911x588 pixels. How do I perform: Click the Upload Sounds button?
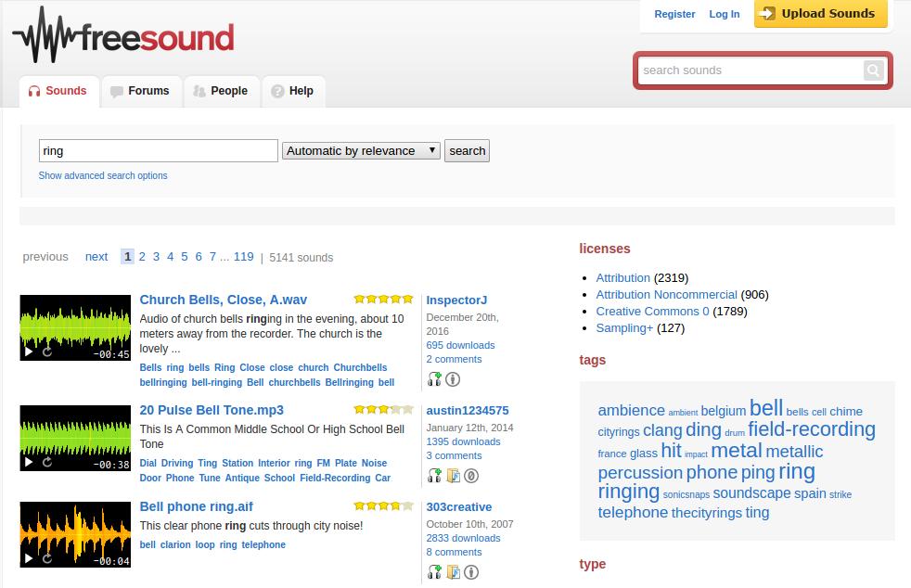tap(820, 13)
